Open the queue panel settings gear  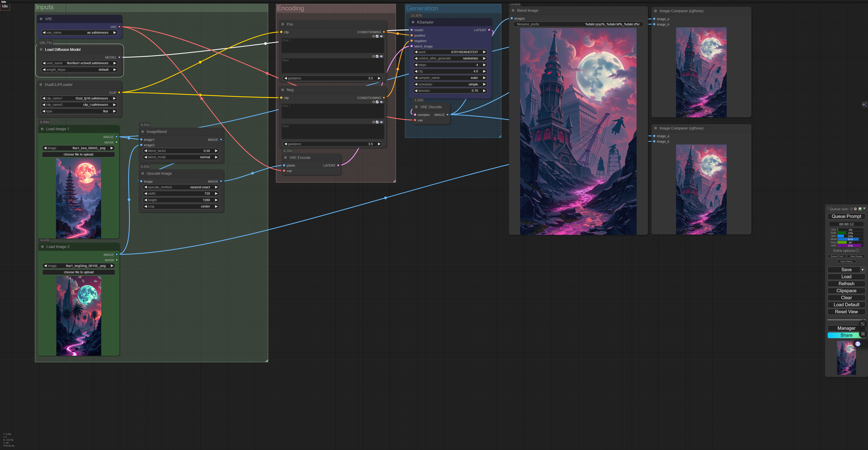pyautogui.click(x=855, y=209)
